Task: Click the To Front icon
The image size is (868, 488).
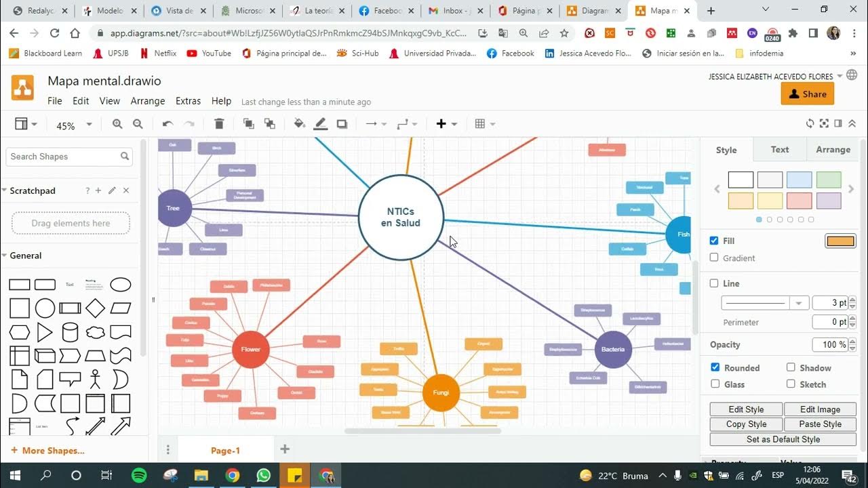Action: (x=249, y=124)
